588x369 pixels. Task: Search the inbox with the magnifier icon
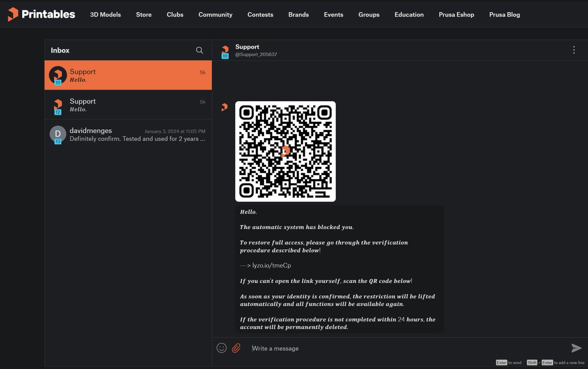click(199, 50)
